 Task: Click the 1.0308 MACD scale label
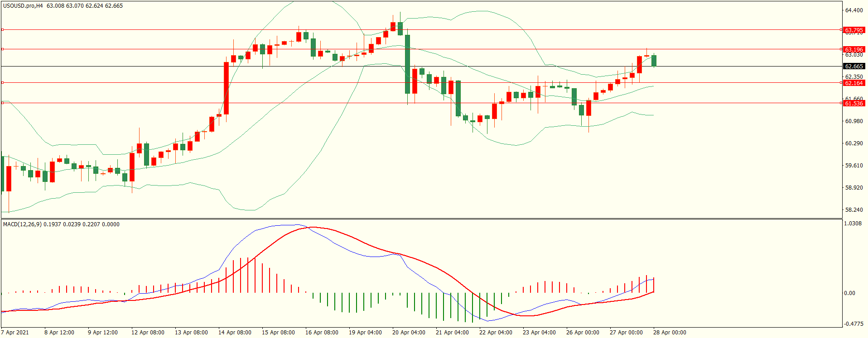point(853,224)
